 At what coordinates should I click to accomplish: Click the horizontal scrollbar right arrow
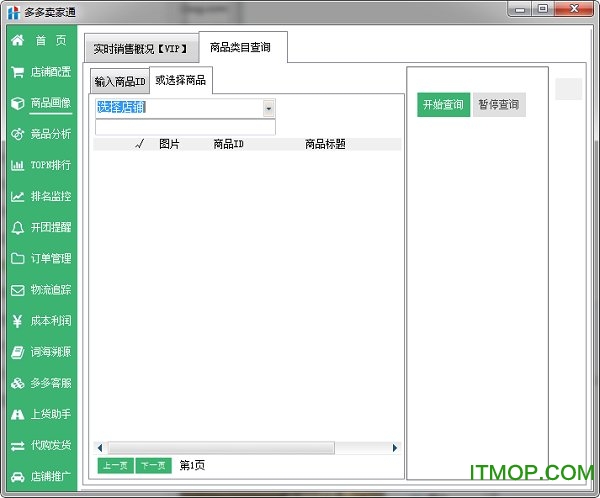tap(395, 447)
